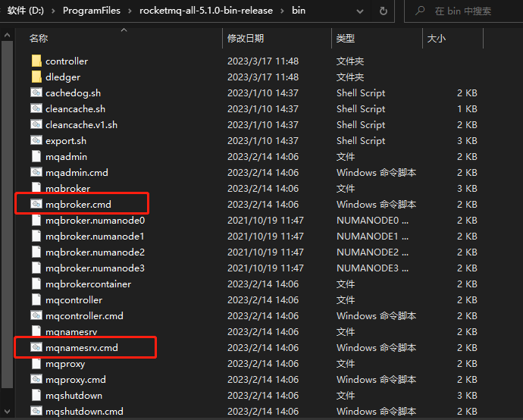
Task: Select the mqproxy.cmd file name
Action: tap(76, 380)
